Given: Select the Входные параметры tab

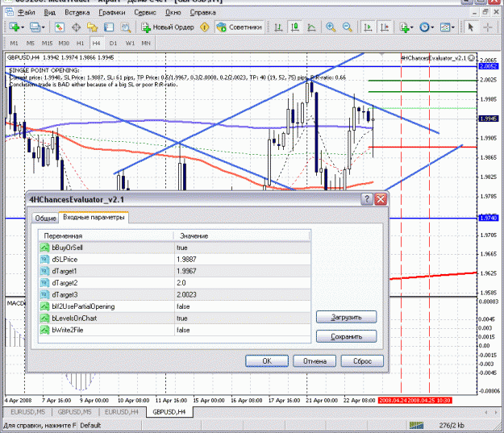Looking at the screenshot, I should (x=94, y=217).
